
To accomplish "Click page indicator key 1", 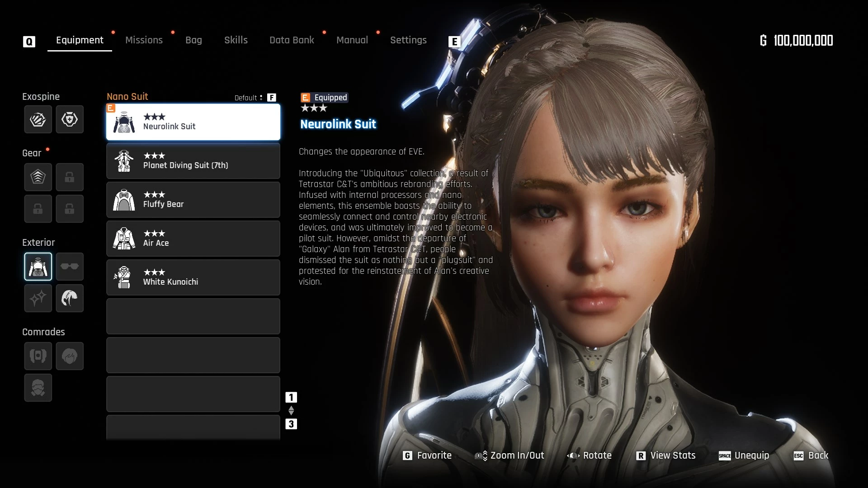I will (x=291, y=397).
